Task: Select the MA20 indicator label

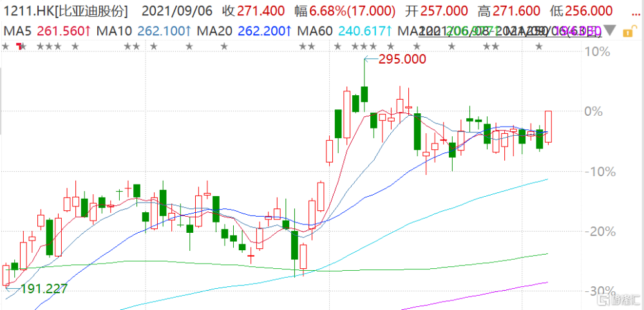Action: point(214,31)
